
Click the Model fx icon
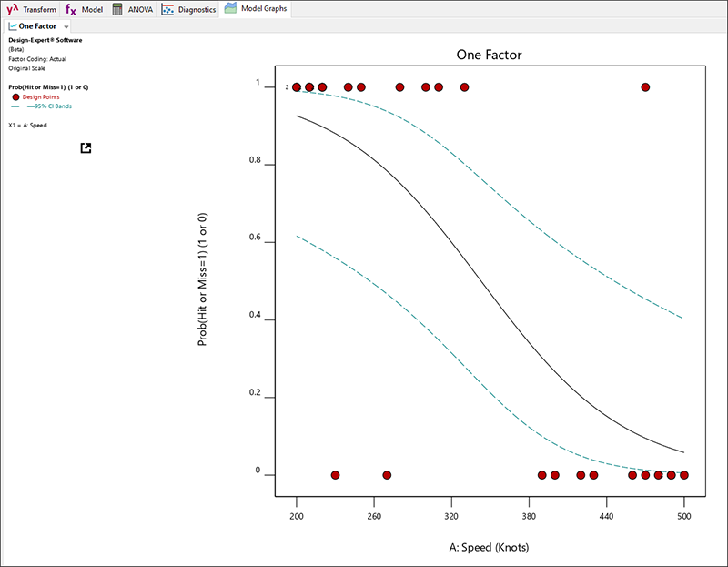point(70,9)
